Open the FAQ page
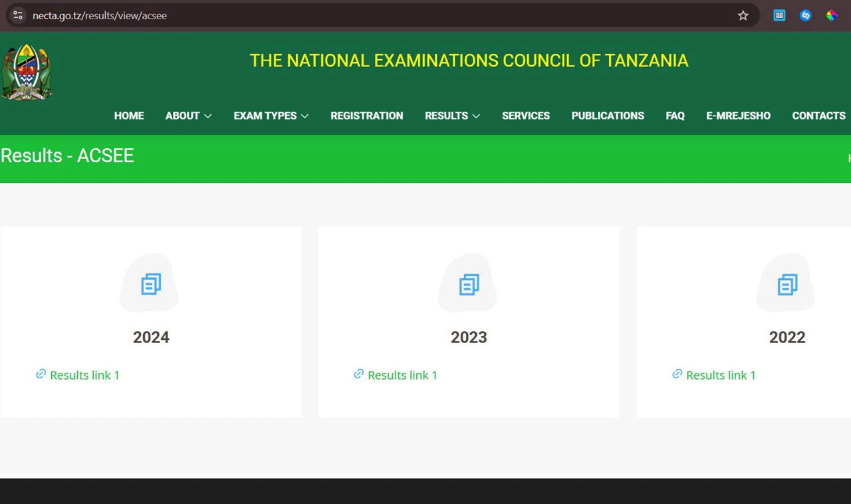Viewport: 851px width, 504px height. point(675,116)
